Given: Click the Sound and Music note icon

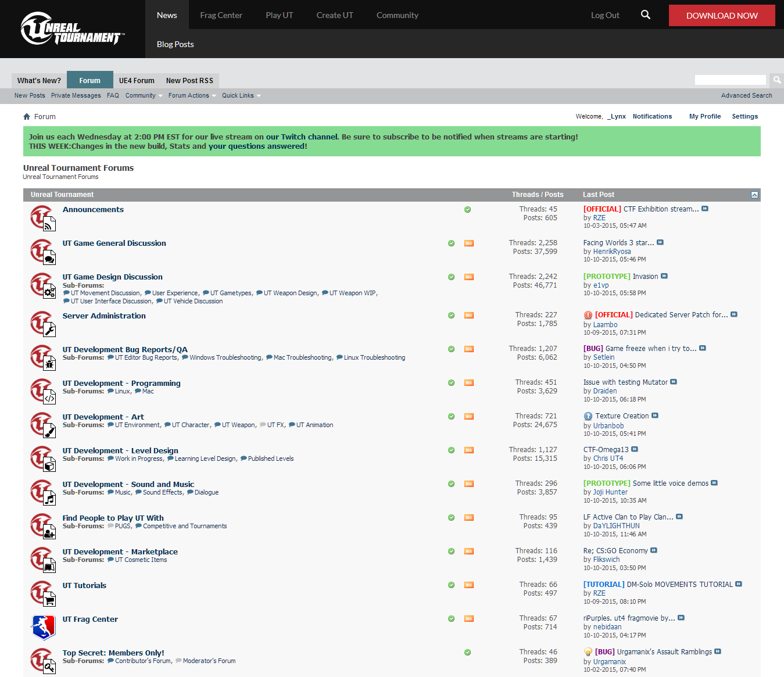Looking at the screenshot, I should click(x=43, y=493).
